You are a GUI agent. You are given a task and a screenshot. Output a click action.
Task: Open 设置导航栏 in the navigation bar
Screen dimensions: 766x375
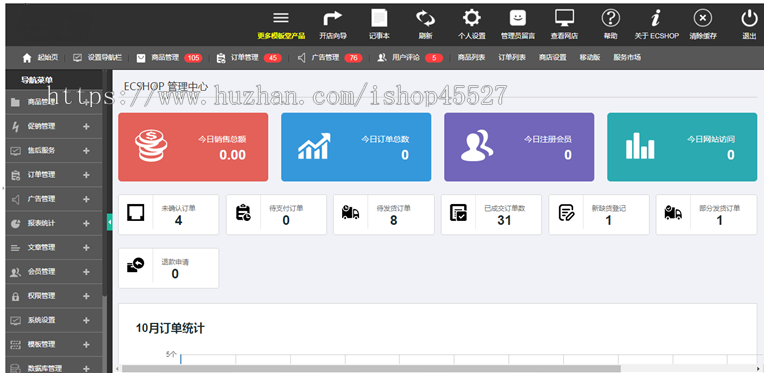(x=97, y=58)
